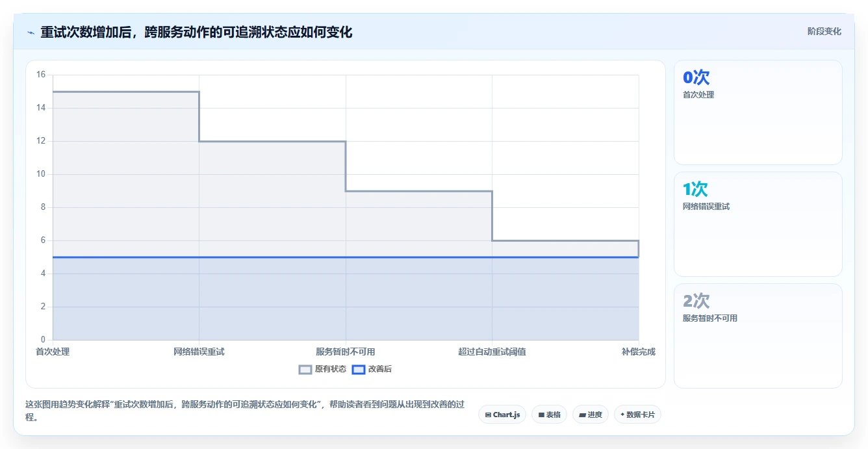Click the y-axis value 8
Screen dimensions: 868x449
(x=43, y=207)
